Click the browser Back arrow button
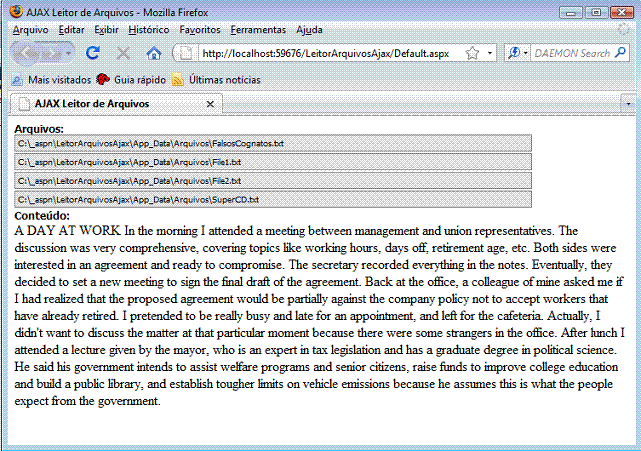641x451 pixels. (28, 53)
